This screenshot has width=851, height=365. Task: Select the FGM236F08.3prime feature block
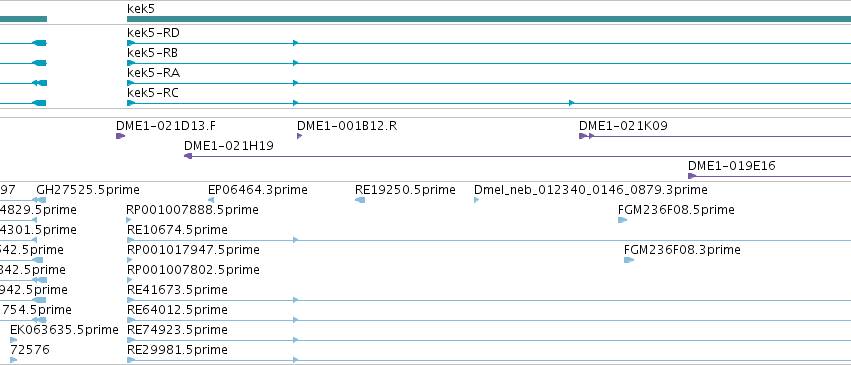[x=629, y=260]
